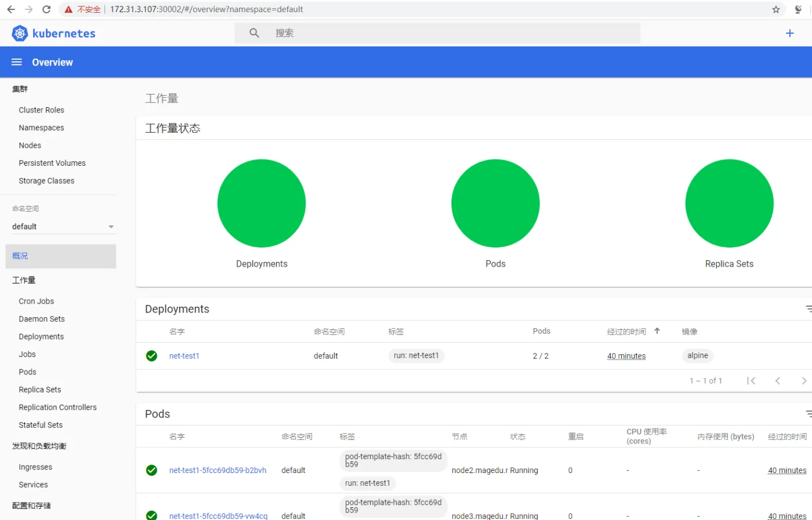Sort Deployments by 经过的时间 column header
Screen dimensions: 812x520
click(x=626, y=332)
